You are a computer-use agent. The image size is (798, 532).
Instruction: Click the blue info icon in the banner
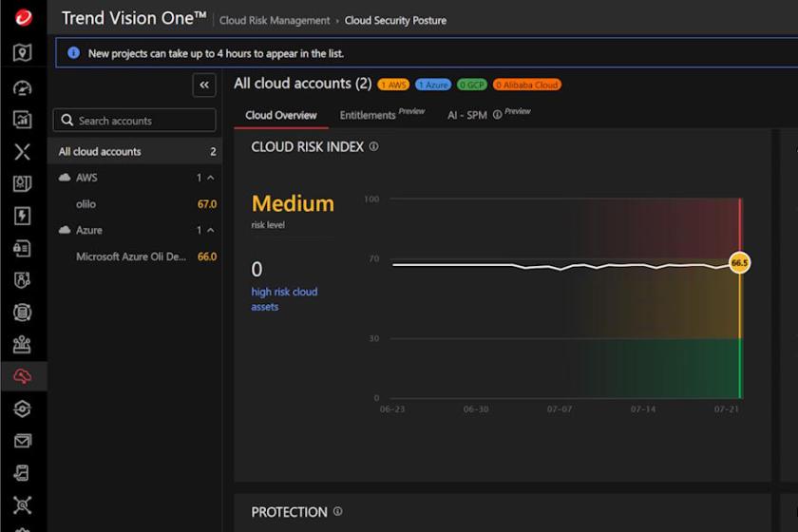click(x=73, y=53)
